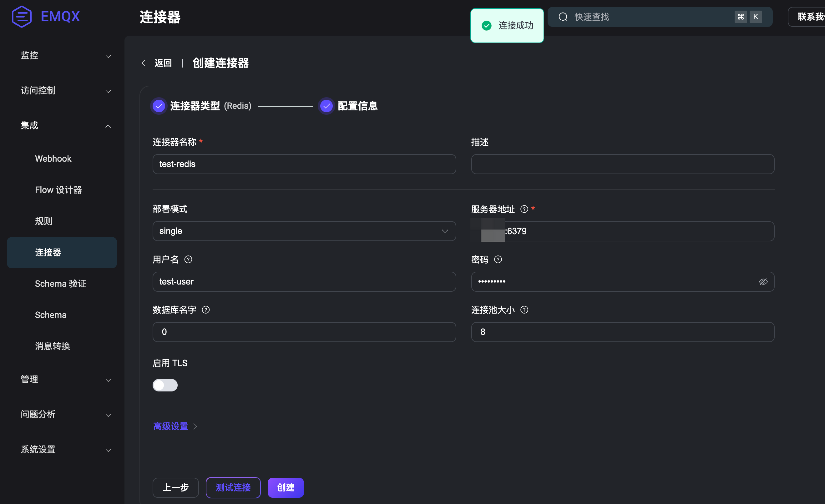This screenshot has height=504, width=825.
Task: Toggle password visibility eye icon
Action: [763, 282]
